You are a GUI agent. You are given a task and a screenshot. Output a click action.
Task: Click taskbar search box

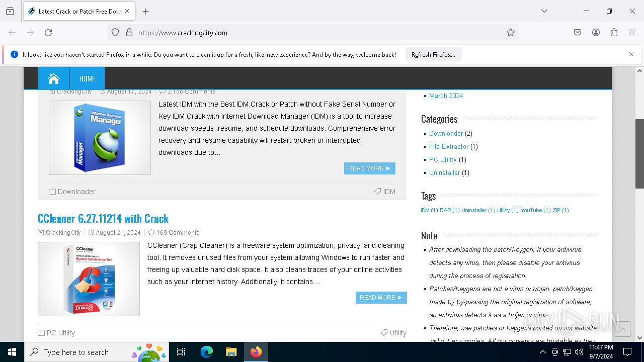[96, 352]
